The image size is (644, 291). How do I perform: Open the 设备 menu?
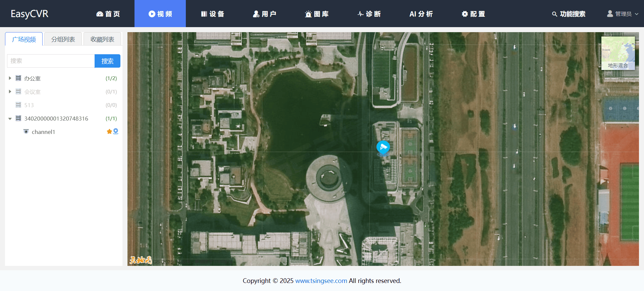point(212,14)
